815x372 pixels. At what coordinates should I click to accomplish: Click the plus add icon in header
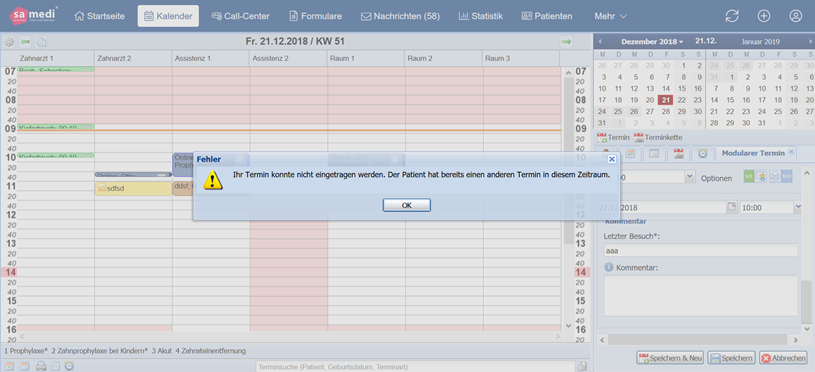pyautogui.click(x=764, y=16)
